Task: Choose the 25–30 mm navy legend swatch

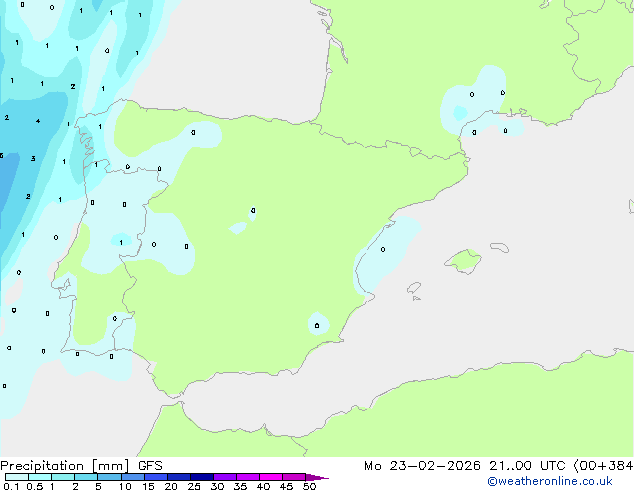Action: pyautogui.click(x=201, y=477)
